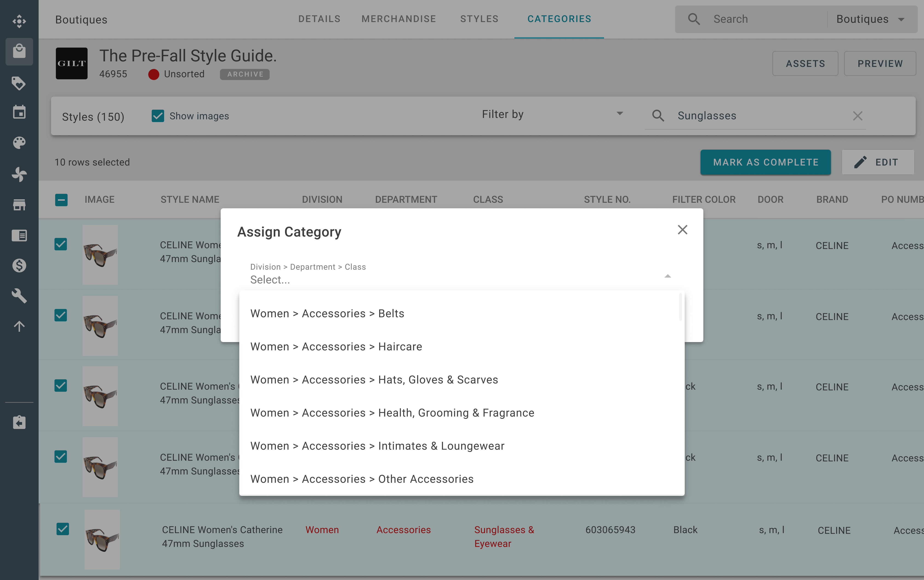Choose Women > Accessories > Belts
Screen dimensions: 924x580
tap(462, 313)
